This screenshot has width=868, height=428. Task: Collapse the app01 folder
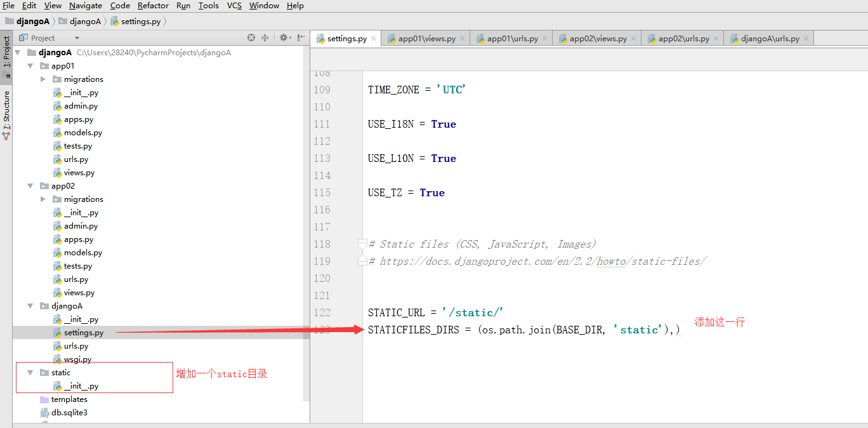click(x=30, y=66)
